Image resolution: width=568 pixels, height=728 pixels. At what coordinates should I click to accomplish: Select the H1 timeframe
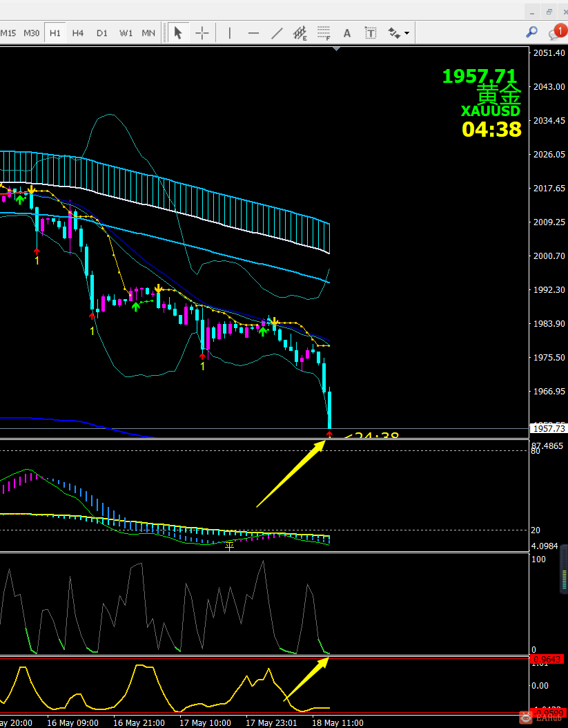(55, 33)
